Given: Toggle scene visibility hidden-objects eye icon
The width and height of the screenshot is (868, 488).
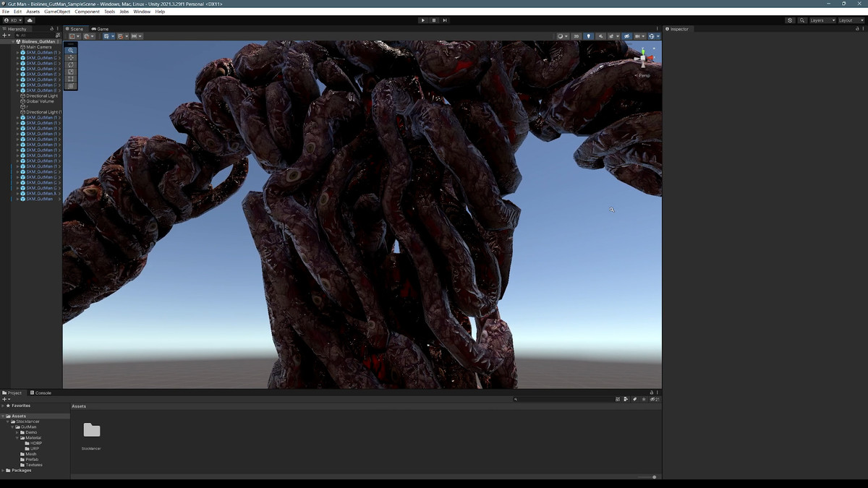Looking at the screenshot, I should 626,36.
